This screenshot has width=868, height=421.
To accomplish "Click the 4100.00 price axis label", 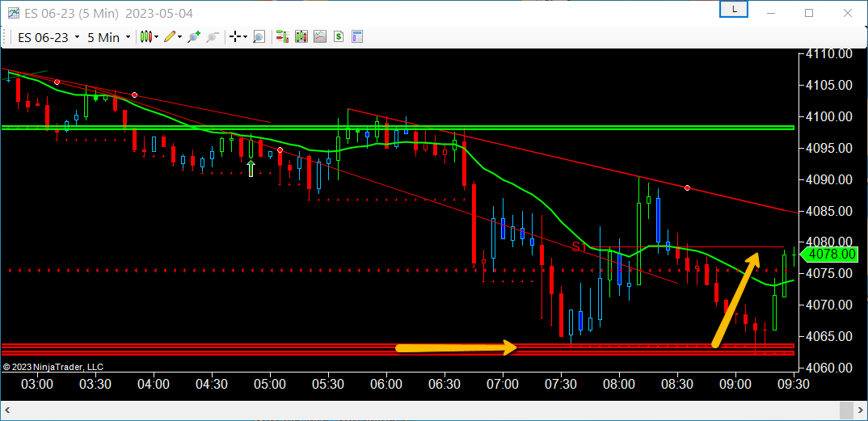I will [829, 116].
